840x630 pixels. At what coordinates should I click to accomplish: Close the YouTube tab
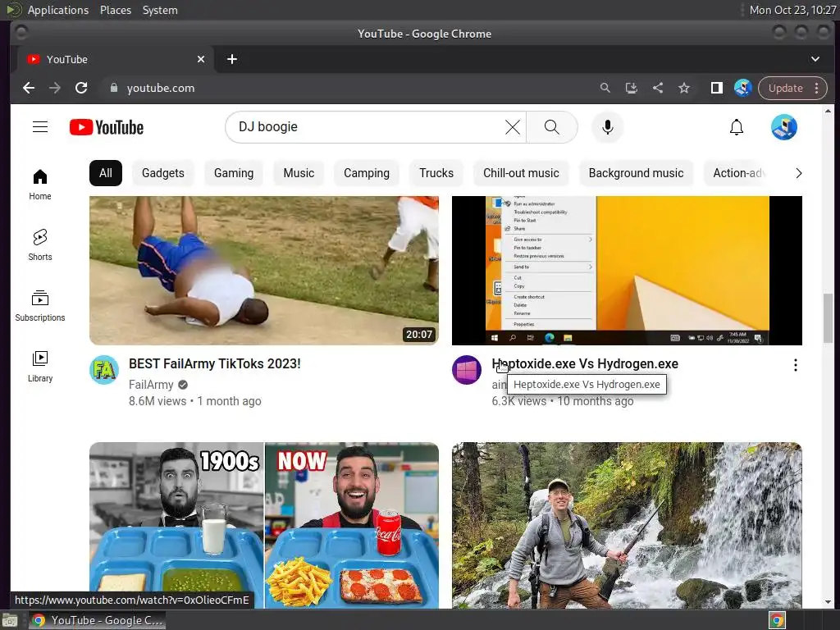click(x=201, y=59)
